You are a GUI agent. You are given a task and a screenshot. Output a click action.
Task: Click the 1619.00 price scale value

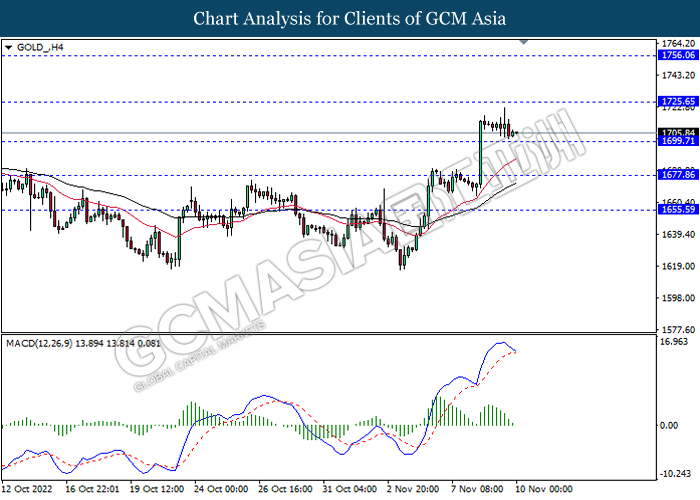678,266
